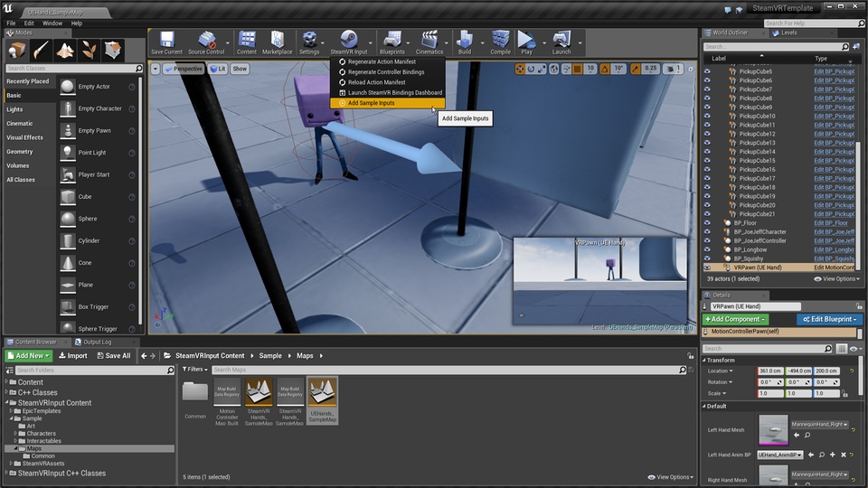Image resolution: width=868 pixels, height=488 pixels.
Task: Toggle visibility of PickupCube10
Action: coord(708,116)
